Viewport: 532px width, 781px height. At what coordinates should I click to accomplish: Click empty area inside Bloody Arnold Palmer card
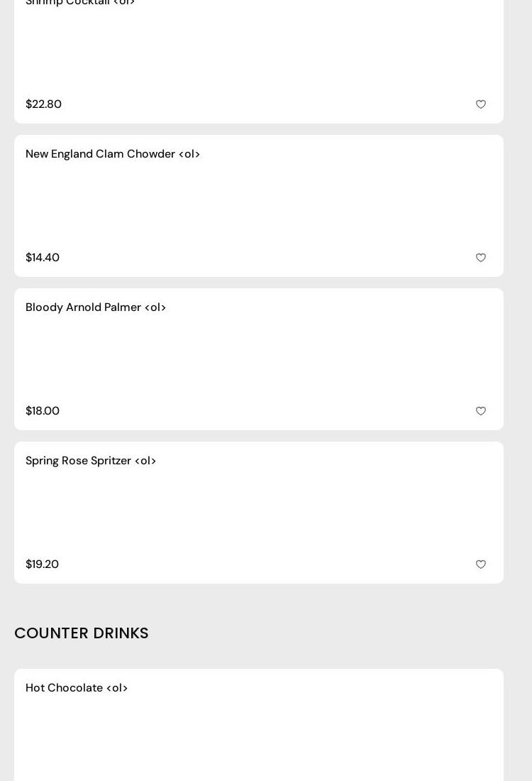coord(259,359)
